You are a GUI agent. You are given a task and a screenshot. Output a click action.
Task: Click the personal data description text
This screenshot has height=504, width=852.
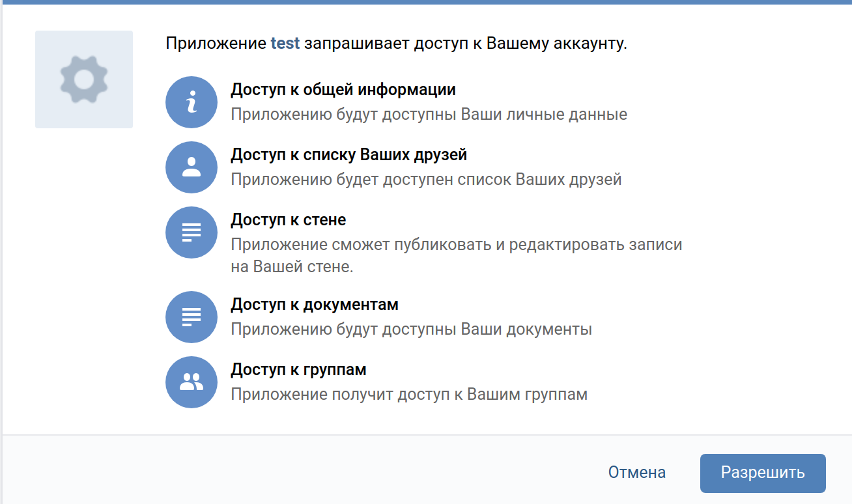[x=429, y=115]
